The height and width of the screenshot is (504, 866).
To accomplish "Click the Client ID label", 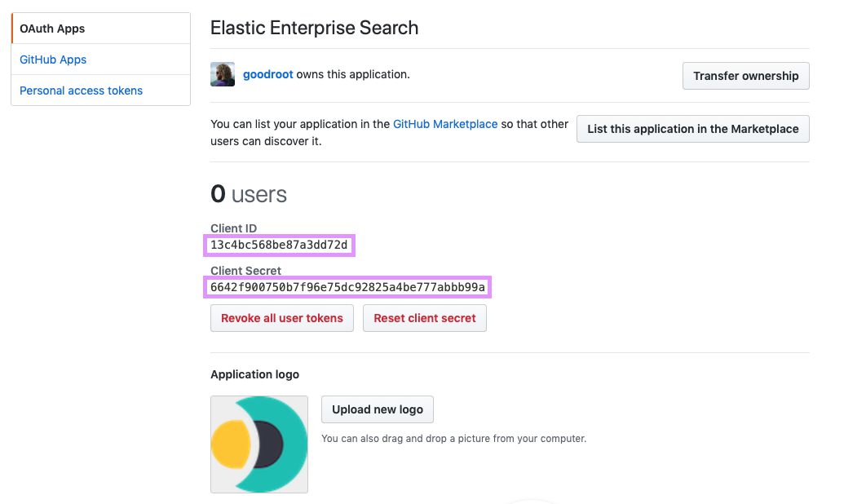I will click(233, 228).
